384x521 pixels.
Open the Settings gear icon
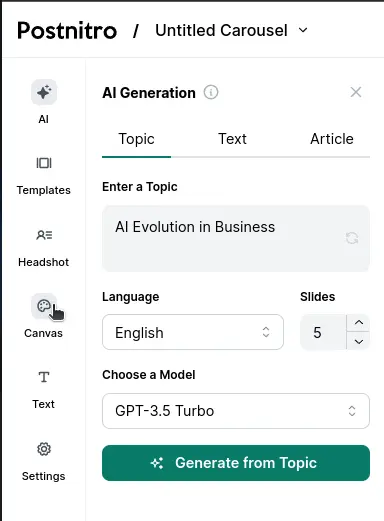(x=44, y=449)
